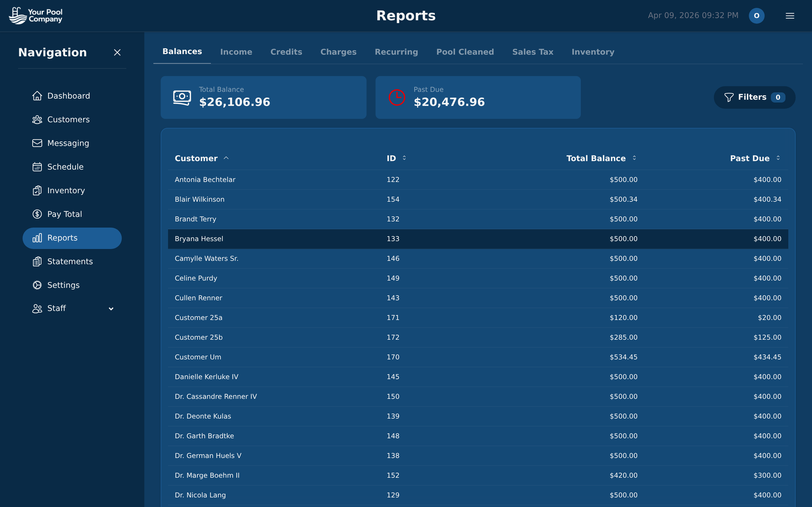
Task: Select the Customers icon in the sidebar
Action: pos(37,119)
